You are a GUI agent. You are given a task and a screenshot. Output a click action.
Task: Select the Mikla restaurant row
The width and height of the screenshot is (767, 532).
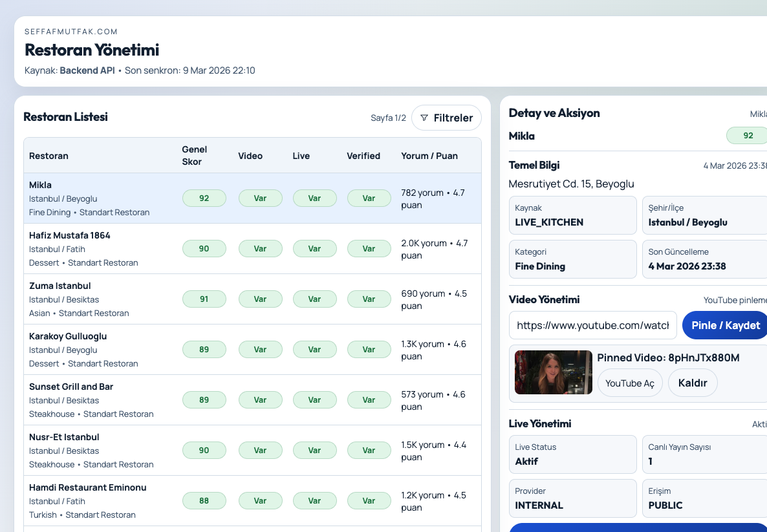pyautogui.click(x=252, y=198)
